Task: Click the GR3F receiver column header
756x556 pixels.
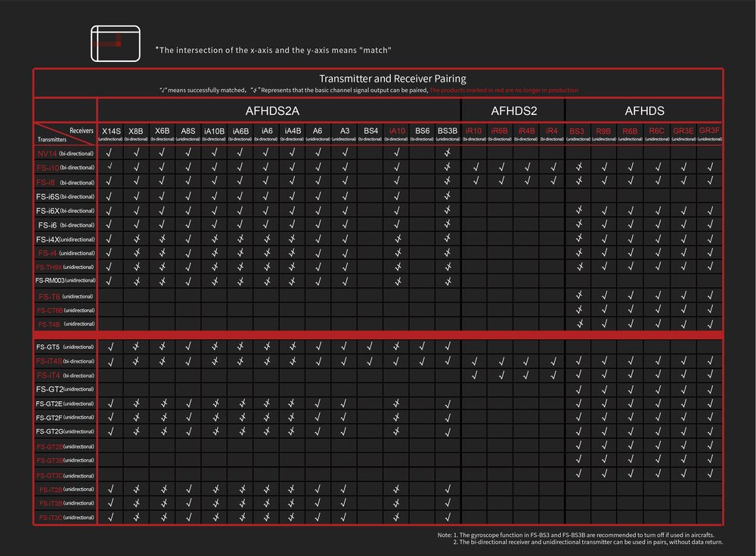Action: 709,134
